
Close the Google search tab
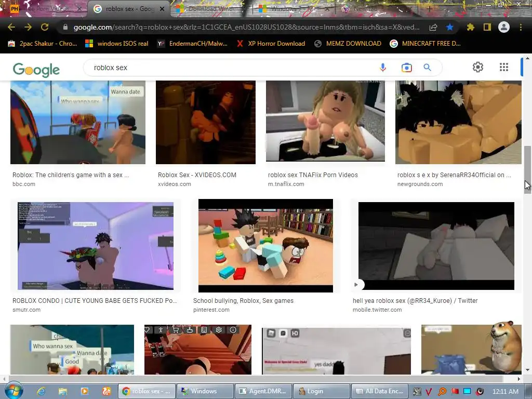click(162, 9)
